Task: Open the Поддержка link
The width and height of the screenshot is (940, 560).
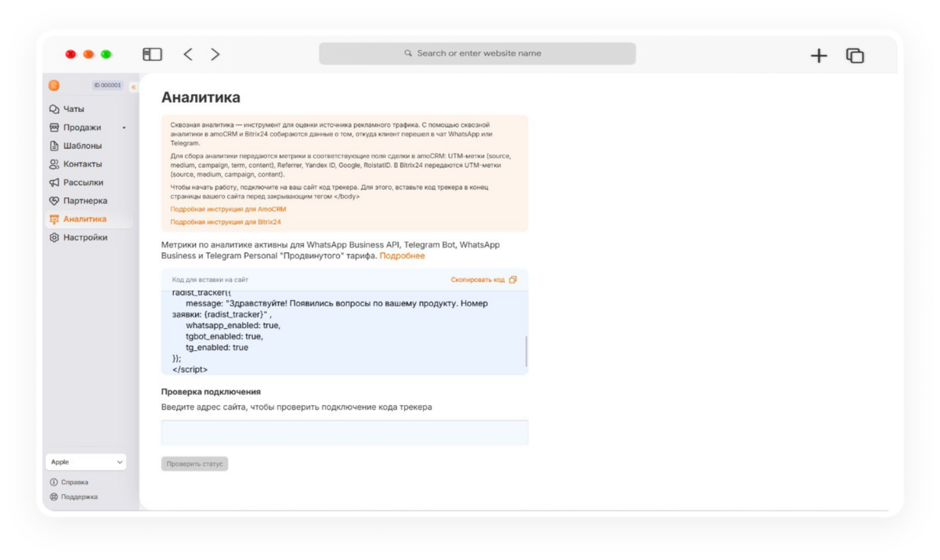Action: (79, 497)
